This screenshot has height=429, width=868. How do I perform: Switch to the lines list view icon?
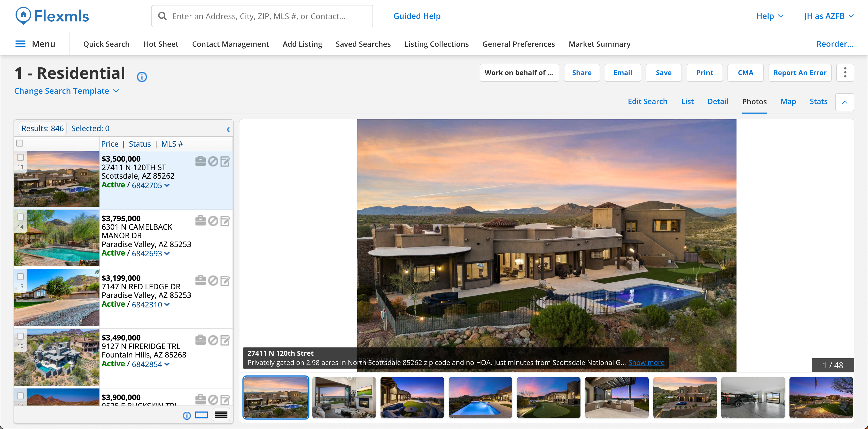[x=221, y=415]
